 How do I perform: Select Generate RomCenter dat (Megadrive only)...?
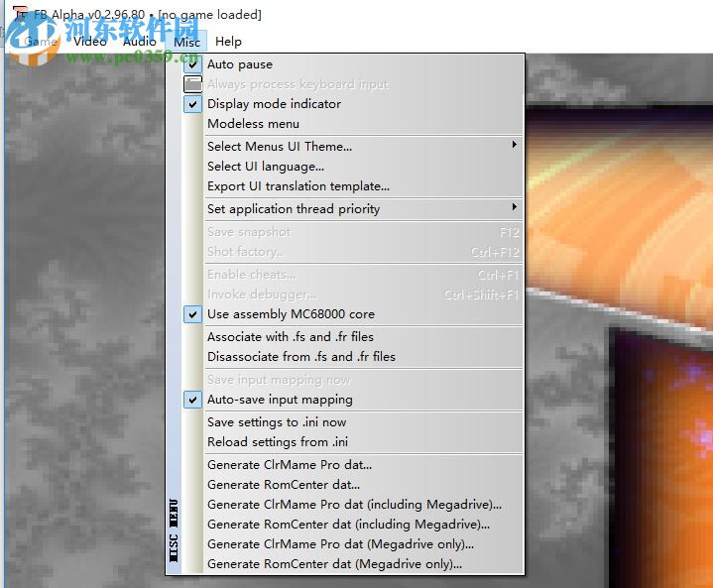coord(352,564)
